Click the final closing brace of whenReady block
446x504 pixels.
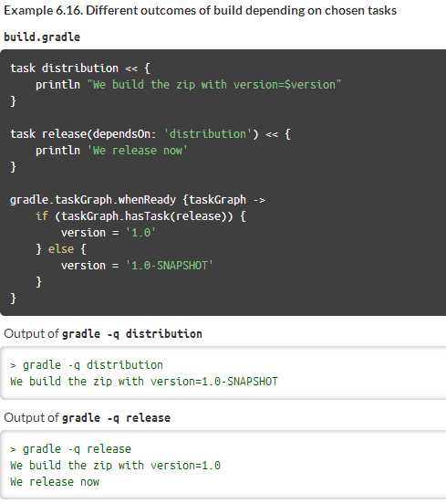click(13, 299)
